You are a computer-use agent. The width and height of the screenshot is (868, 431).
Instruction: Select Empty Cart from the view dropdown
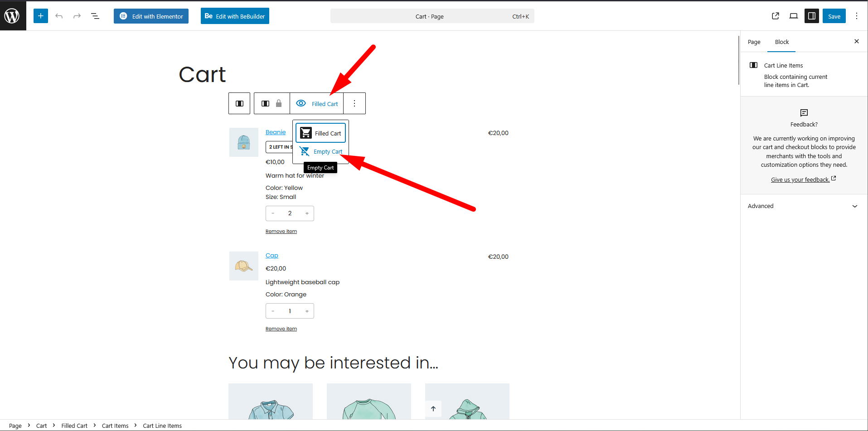click(321, 152)
